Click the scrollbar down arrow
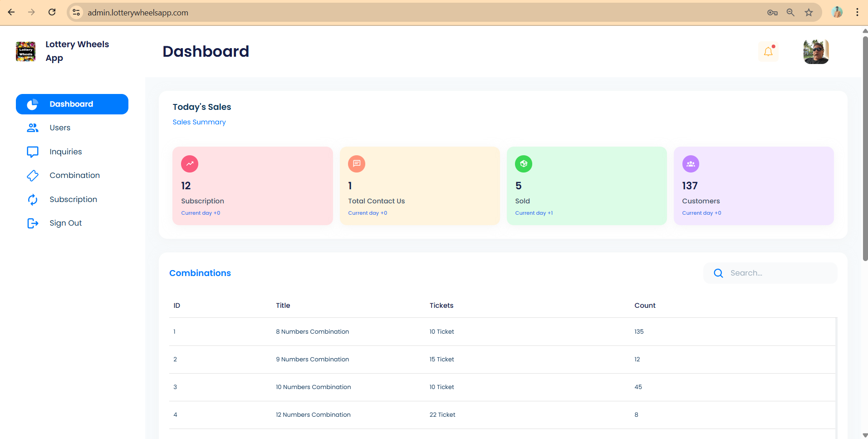The width and height of the screenshot is (868, 439). [865, 435]
